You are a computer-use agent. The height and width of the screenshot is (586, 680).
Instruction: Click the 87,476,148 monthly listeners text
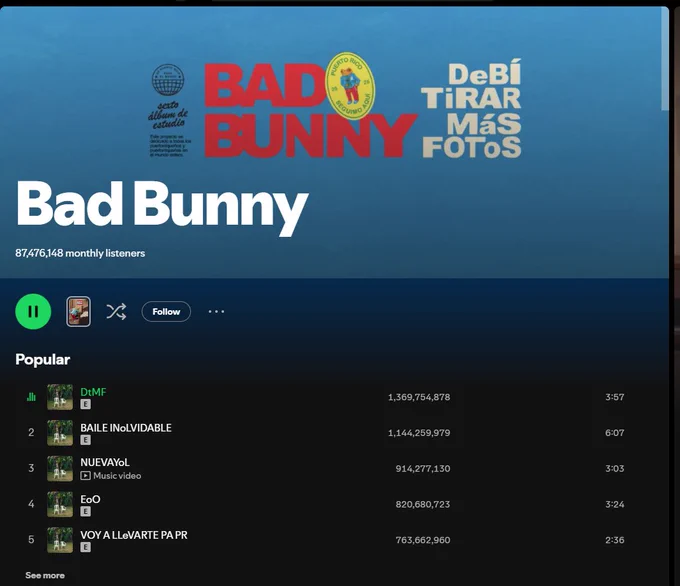click(80, 253)
